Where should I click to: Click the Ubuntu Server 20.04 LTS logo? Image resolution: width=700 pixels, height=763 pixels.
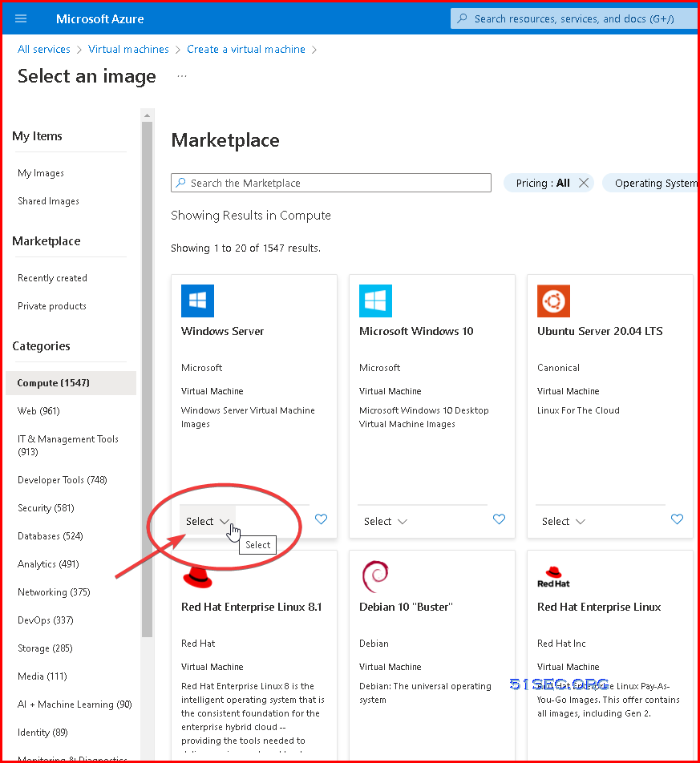click(x=553, y=301)
